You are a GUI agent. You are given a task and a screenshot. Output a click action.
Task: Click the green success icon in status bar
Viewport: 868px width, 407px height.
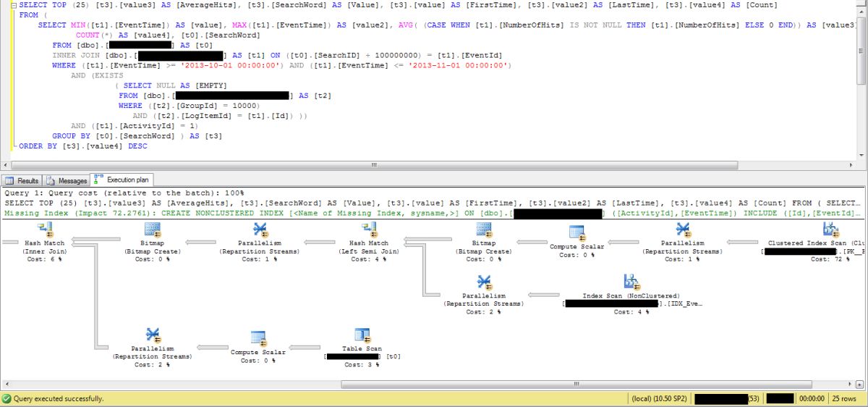pyautogui.click(x=7, y=399)
